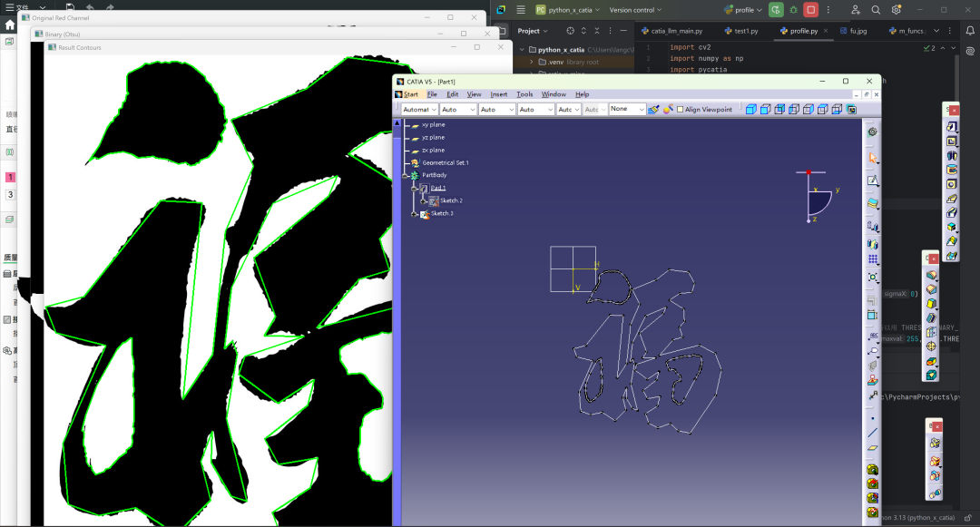
Task: Open the profile run configuration dropdown
Action: (x=742, y=10)
